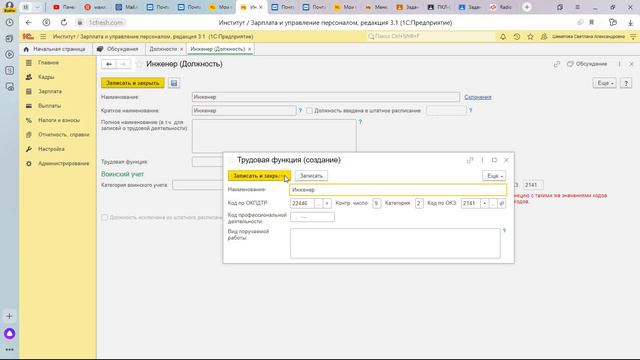
Task: Open the history clock icon in 1C header
Action: (517, 36)
